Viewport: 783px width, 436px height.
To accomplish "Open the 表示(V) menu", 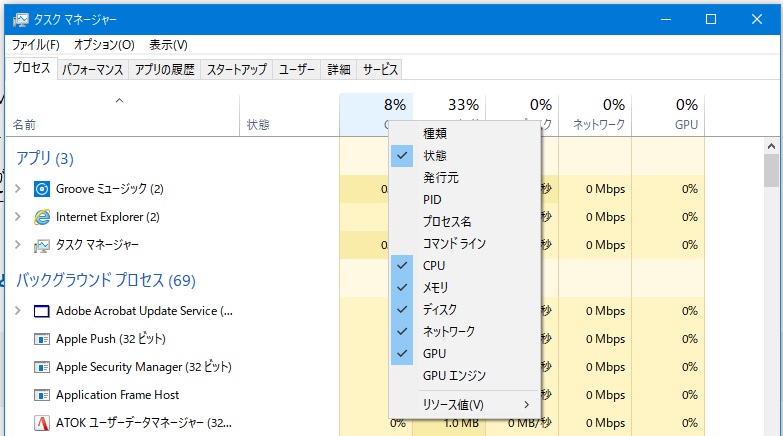I will pos(168,45).
